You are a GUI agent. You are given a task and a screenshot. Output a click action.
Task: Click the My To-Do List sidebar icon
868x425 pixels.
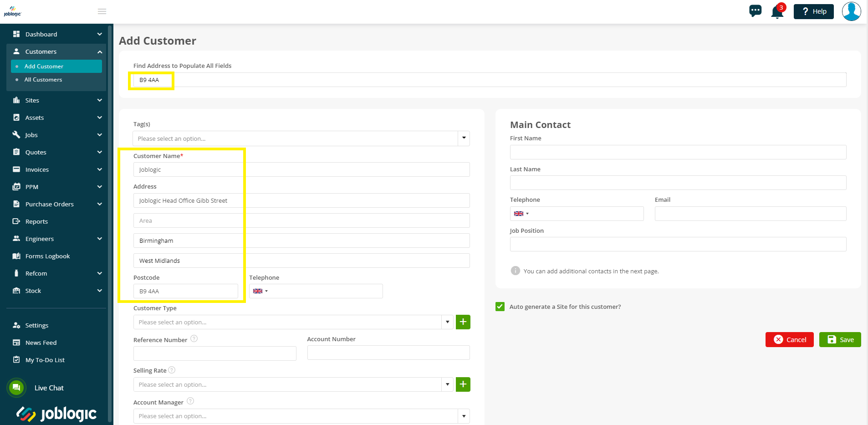[16, 360]
